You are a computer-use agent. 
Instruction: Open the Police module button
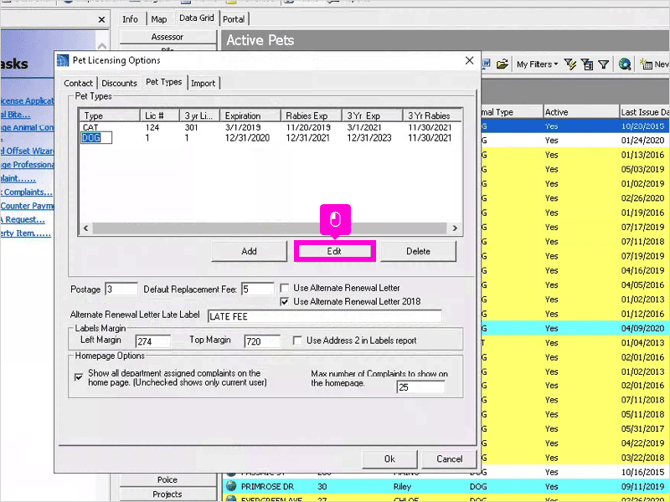click(167, 480)
